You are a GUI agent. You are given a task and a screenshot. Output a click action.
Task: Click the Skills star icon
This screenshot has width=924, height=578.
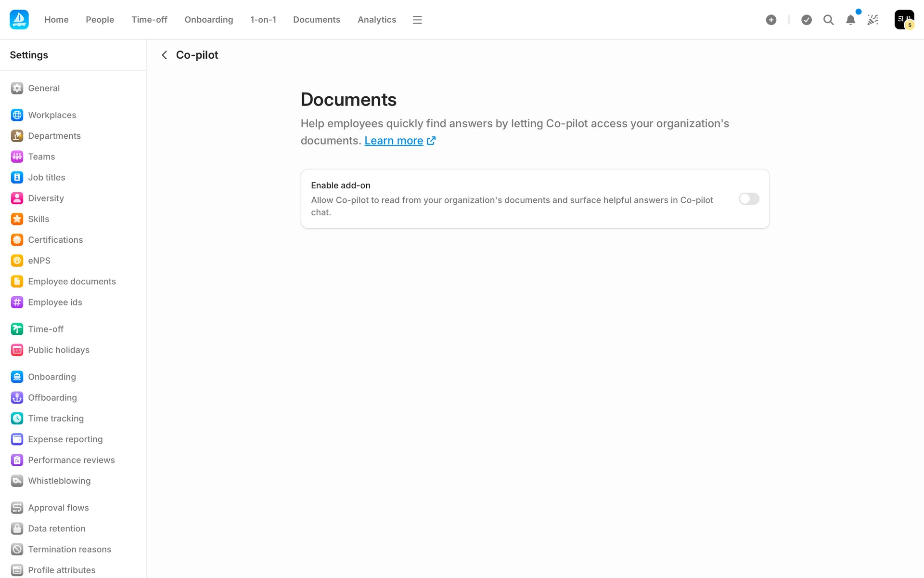coord(17,219)
